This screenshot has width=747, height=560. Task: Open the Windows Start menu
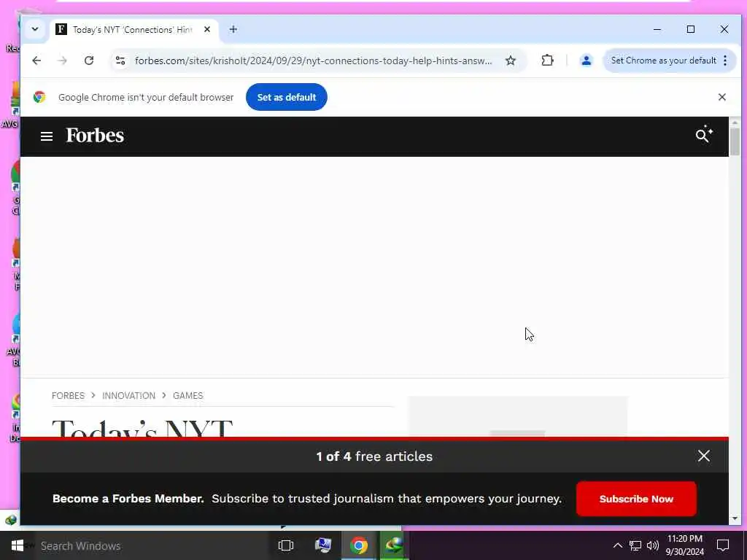[x=18, y=545]
